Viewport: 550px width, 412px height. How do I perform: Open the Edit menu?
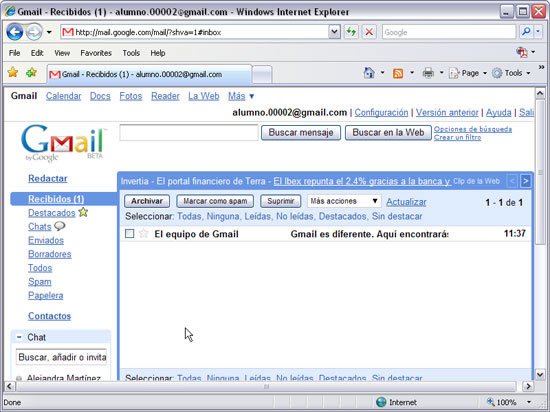[x=37, y=53]
